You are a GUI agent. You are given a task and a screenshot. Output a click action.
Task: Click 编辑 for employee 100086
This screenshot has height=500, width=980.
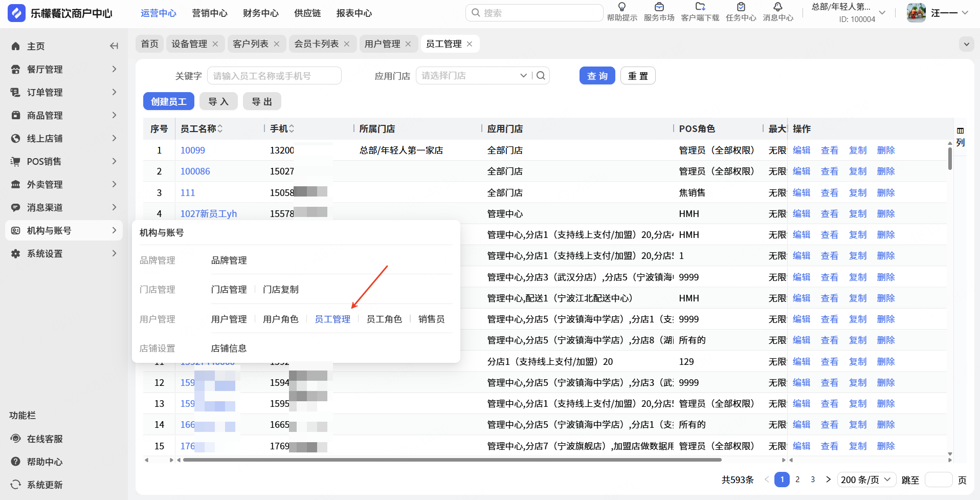801,171
